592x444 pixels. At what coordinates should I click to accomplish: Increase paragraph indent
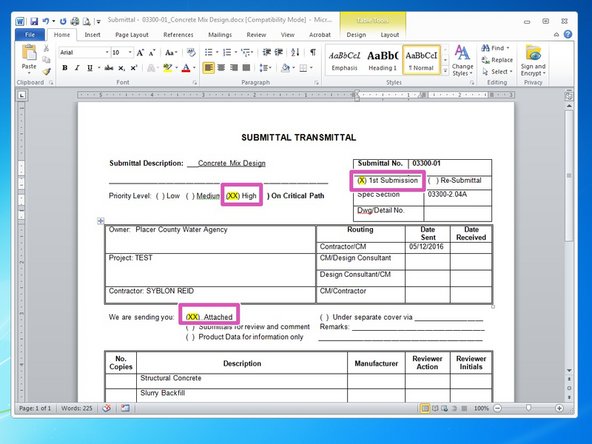click(x=279, y=52)
